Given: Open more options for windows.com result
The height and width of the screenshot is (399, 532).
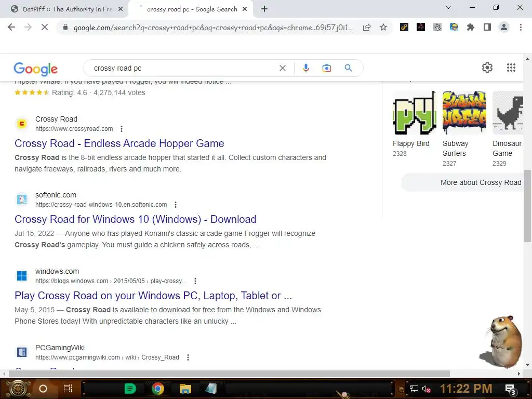Looking at the screenshot, I should (x=195, y=281).
